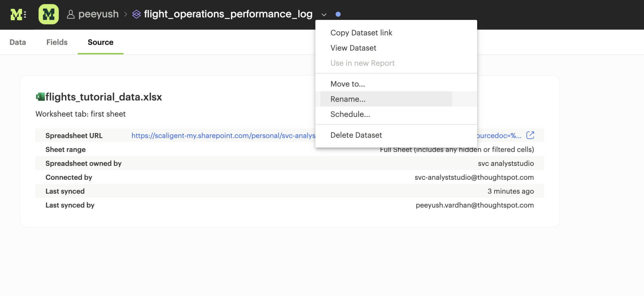Go to the peeyush breadcrumb link
Screen dimensions: 644x296
coord(98,14)
